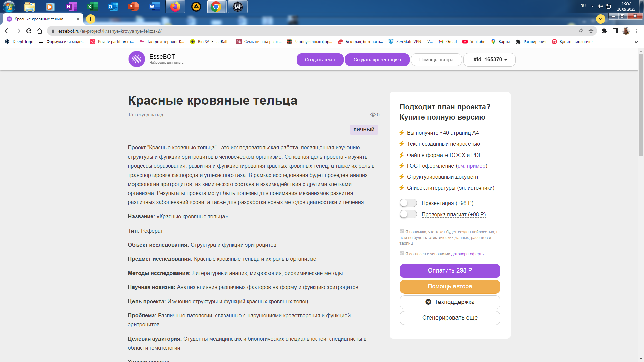644x362 pixels.
Task: Enable the Проверка плагиат (+98 Р) toggle
Action: pos(408,214)
